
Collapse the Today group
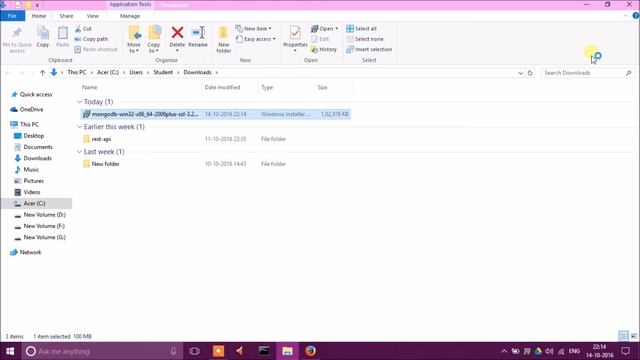pos(79,102)
